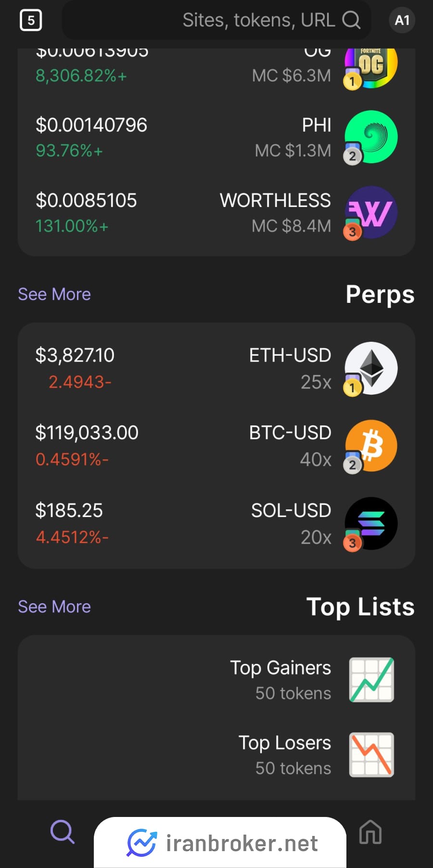Tap See More beside Perps

tap(54, 294)
